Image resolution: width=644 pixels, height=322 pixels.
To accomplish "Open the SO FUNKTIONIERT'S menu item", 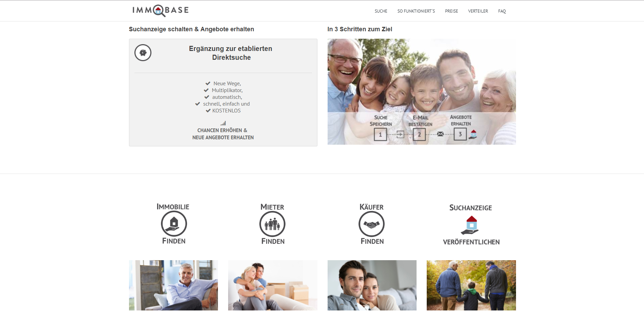I will tap(416, 11).
